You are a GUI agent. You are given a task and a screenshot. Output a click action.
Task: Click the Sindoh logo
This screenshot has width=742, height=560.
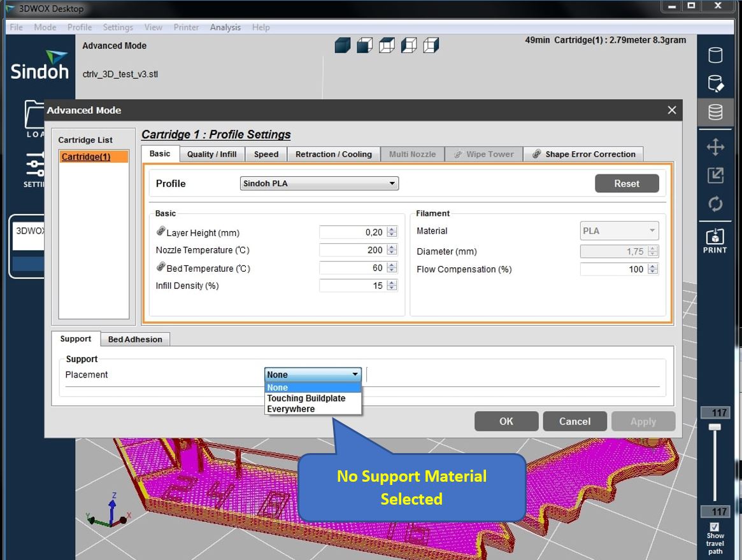tap(39, 66)
